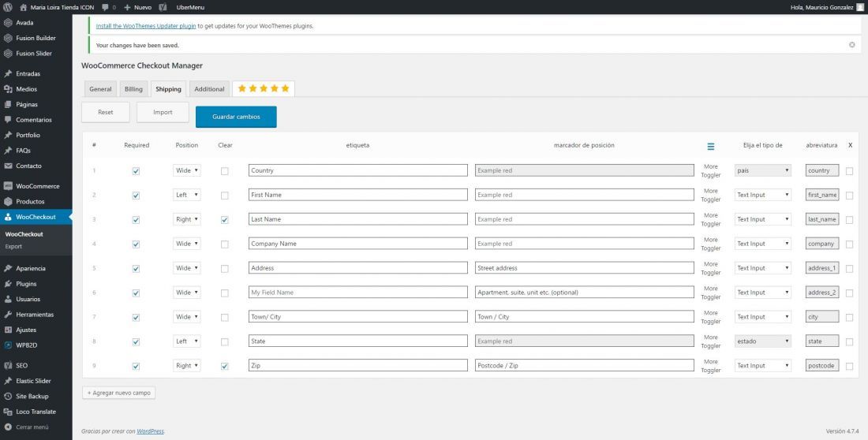Viewport: 868px width, 440px height.
Task: Click the Plugins plug icon
Action: coord(8,284)
